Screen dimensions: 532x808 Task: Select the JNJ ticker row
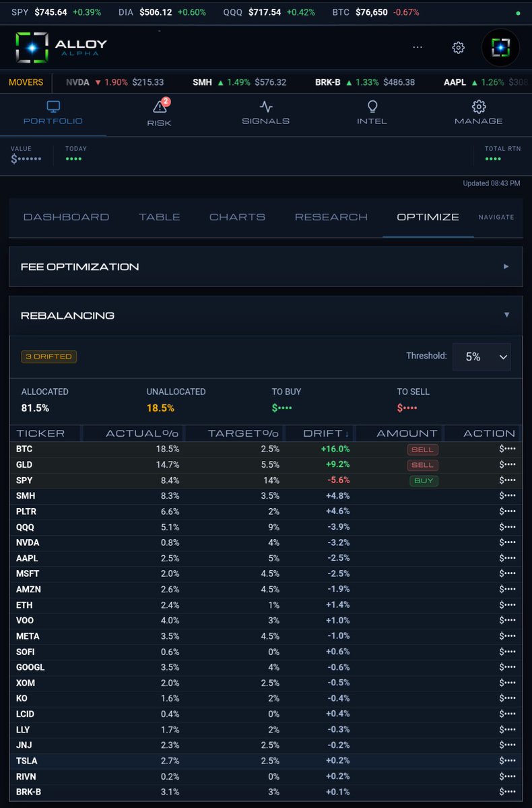(x=266, y=745)
